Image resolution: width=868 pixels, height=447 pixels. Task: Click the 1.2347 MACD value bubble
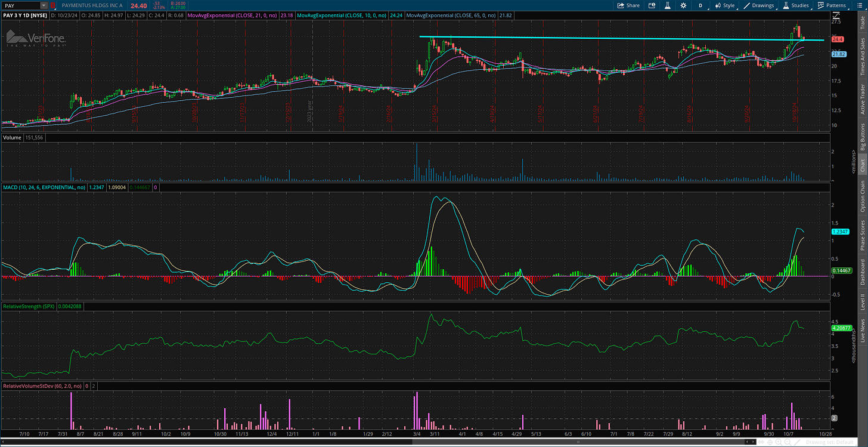(x=840, y=232)
